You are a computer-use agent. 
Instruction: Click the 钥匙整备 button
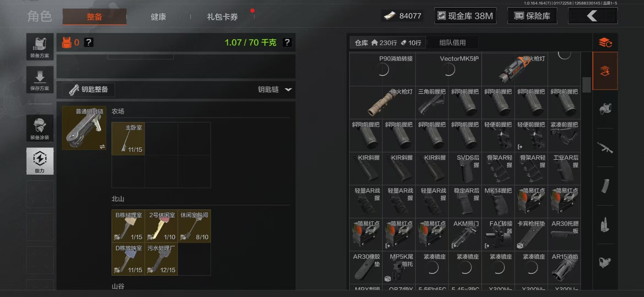point(89,90)
